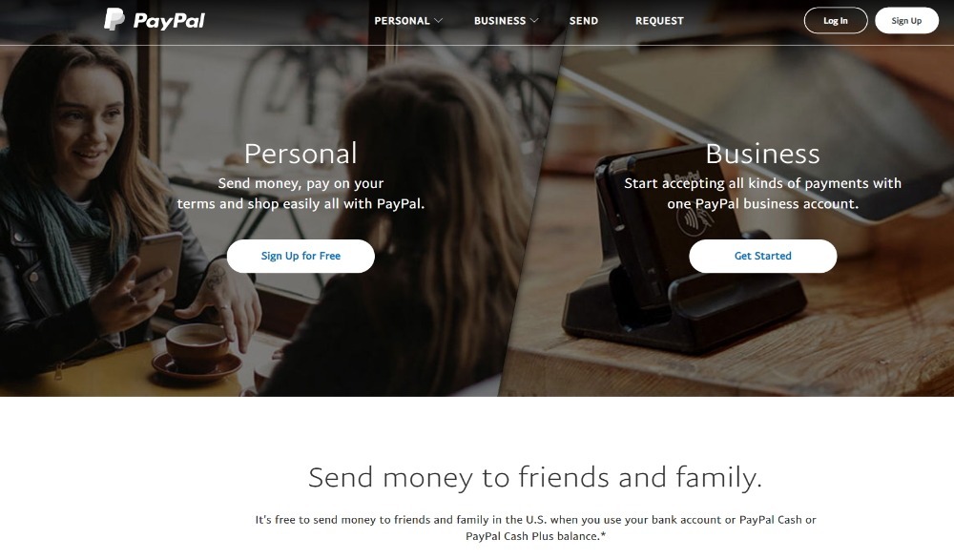Click the PayPal Cash Plus balance footnote text
Viewport: 954px width, 560px height.
(535, 528)
